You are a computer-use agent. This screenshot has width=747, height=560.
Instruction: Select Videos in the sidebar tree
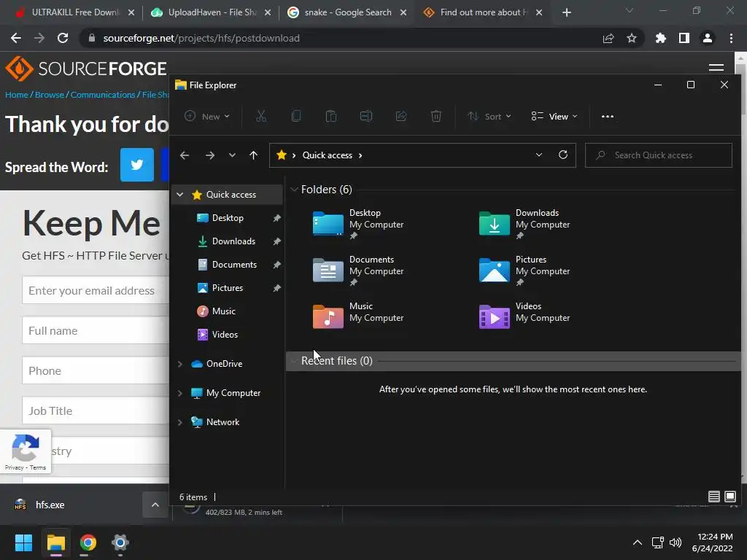point(225,334)
